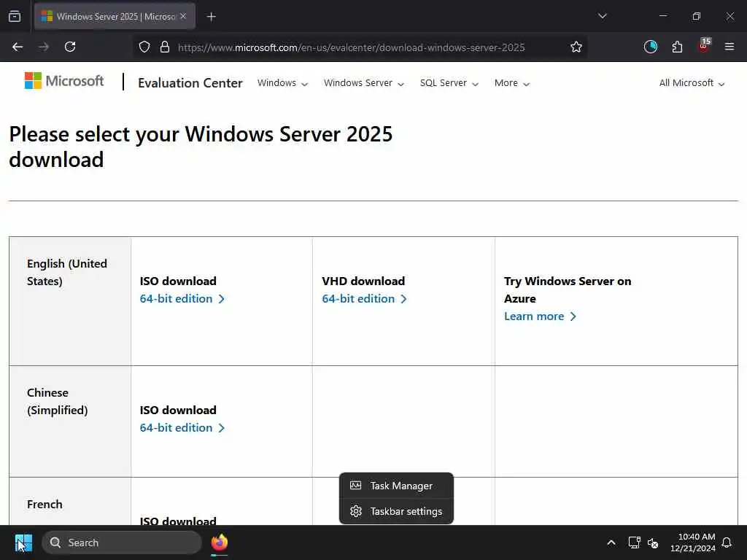
Task: Bookmark this page with the star icon
Action: 576,47
